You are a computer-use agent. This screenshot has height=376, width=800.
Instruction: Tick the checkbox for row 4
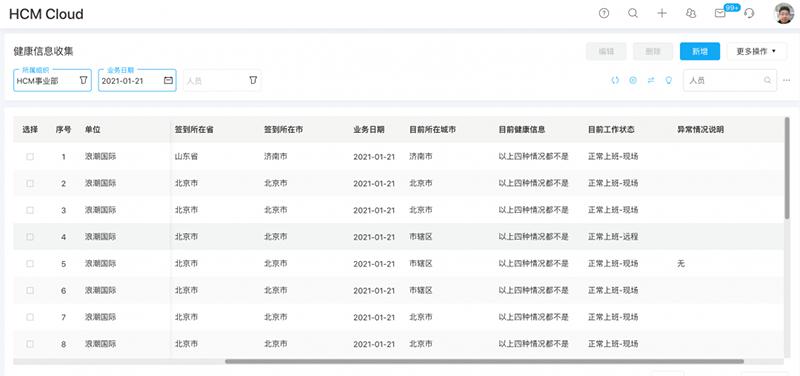(30, 237)
